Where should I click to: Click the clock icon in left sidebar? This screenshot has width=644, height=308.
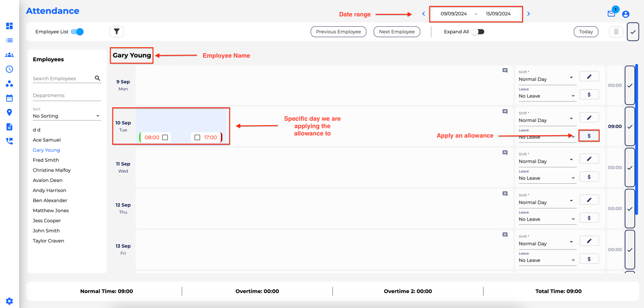9,69
